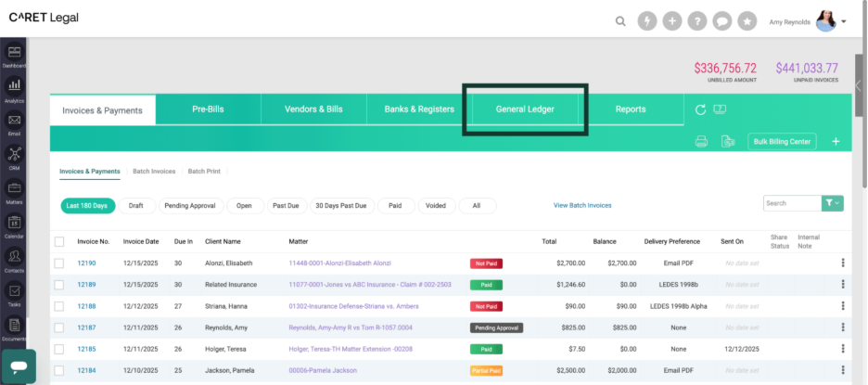The width and height of the screenshot is (868, 385).
Task: Open matter 01302-Insurance Defense-Striana vs. Ambers
Action: tap(353, 306)
